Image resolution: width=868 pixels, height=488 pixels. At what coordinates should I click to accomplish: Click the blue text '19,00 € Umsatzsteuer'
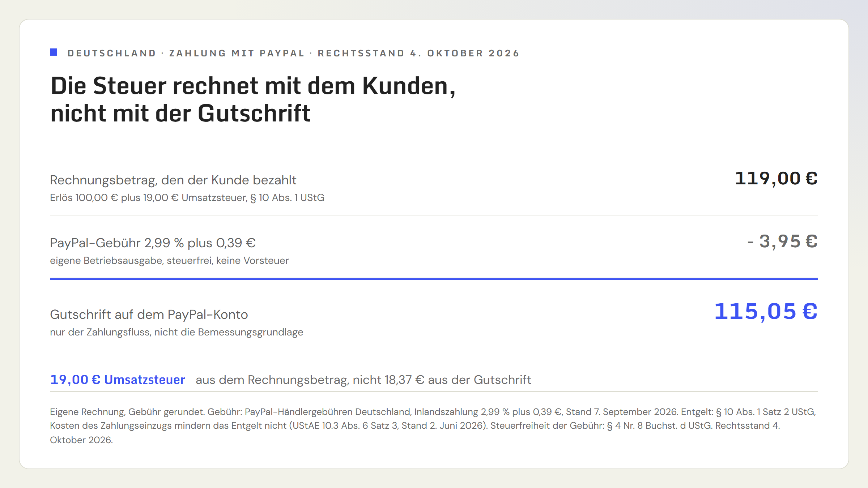[118, 380]
